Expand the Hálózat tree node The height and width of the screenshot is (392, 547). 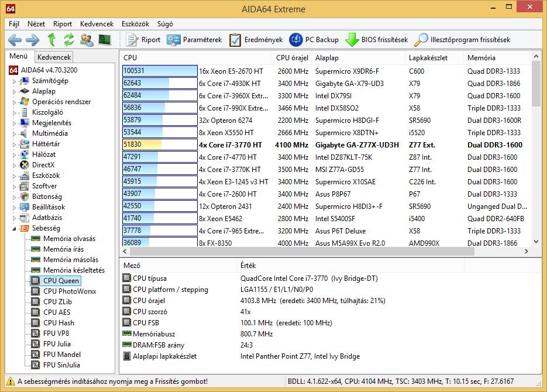pyautogui.click(x=14, y=155)
